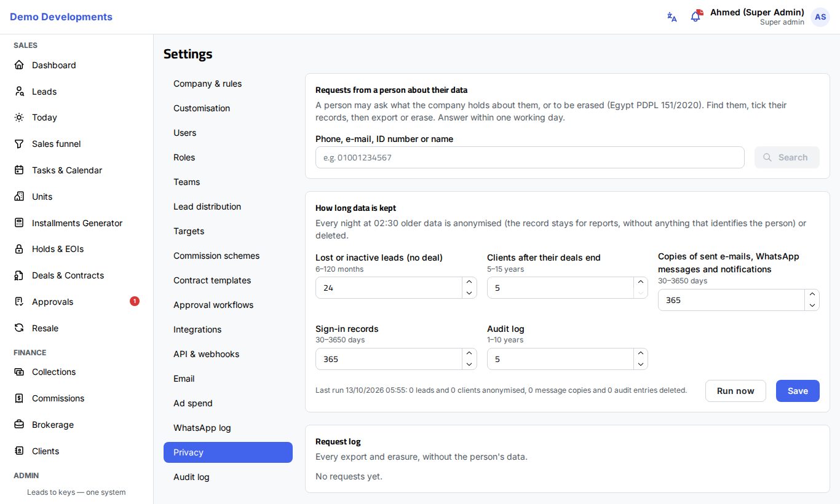Viewport: 840px width, 504px height.
Task: Open notifications bell in the header
Action: [695, 17]
